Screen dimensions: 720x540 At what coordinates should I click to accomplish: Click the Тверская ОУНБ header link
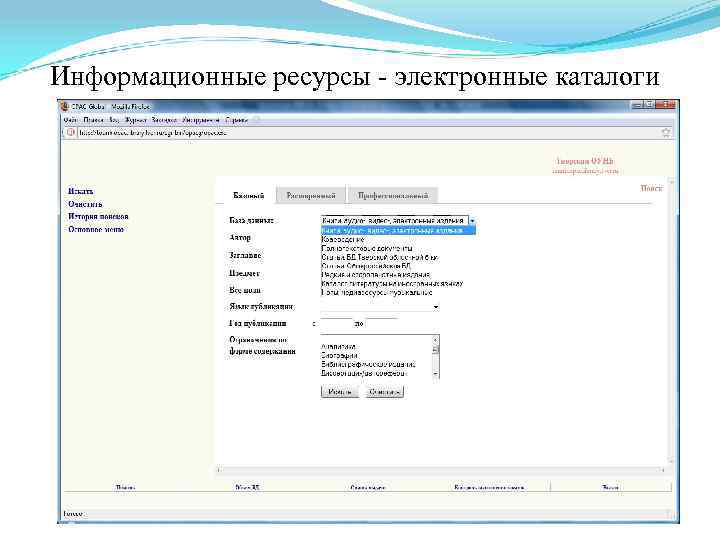click(585, 161)
